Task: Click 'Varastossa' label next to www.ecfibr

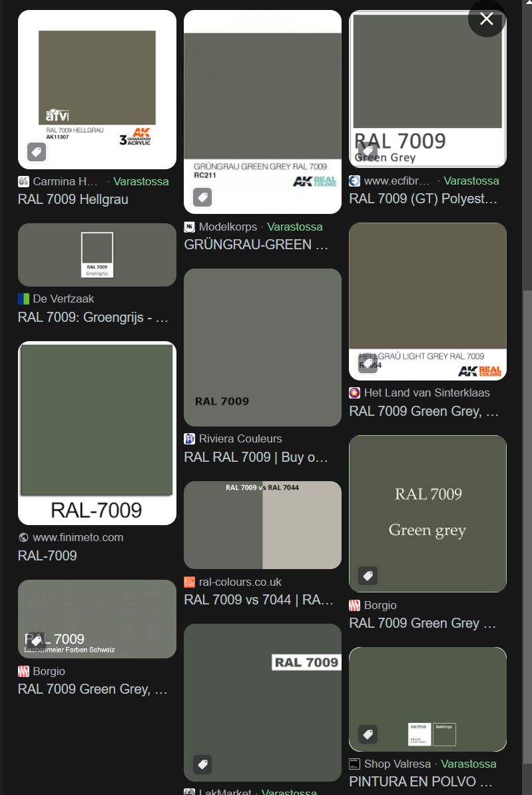Action: pyautogui.click(x=471, y=181)
